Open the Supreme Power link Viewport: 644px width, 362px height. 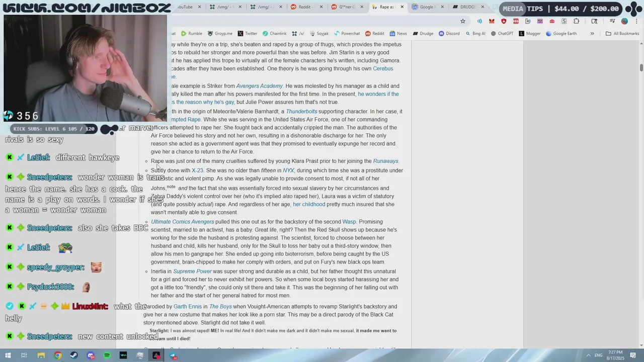[x=193, y=271]
